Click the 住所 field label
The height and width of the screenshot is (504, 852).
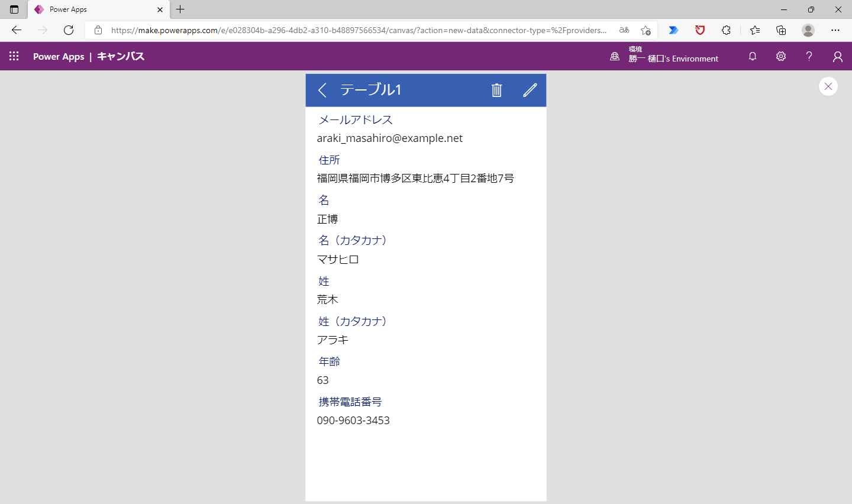coord(329,160)
